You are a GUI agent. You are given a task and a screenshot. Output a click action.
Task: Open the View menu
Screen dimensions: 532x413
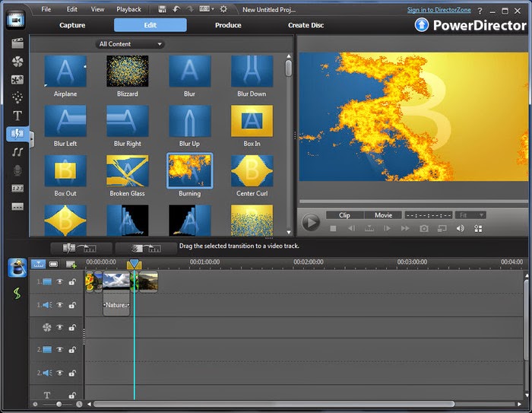point(97,9)
